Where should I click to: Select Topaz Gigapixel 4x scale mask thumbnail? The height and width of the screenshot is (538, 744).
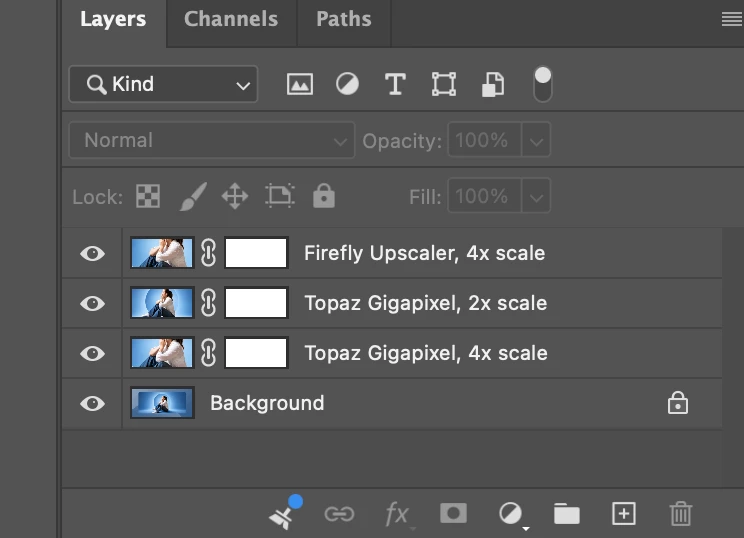256,352
